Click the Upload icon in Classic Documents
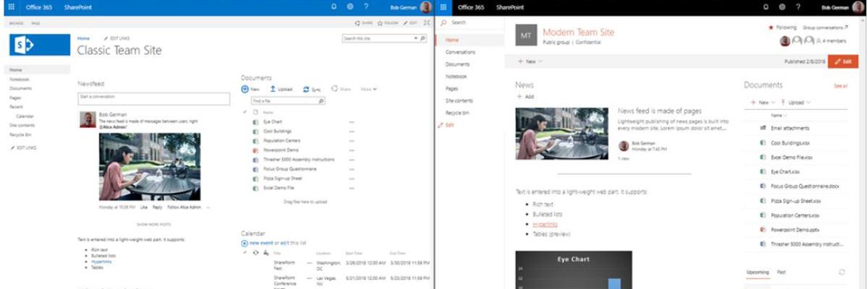The width and height of the screenshot is (868, 289). click(x=273, y=89)
